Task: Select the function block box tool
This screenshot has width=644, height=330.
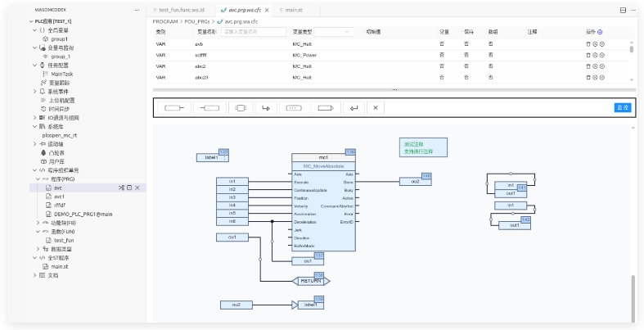Action: point(241,107)
